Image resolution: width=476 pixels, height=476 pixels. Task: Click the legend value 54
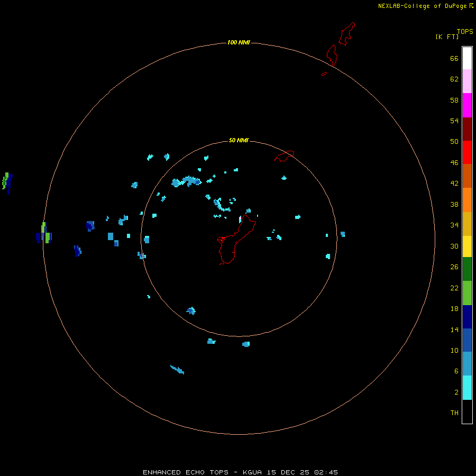click(x=454, y=121)
